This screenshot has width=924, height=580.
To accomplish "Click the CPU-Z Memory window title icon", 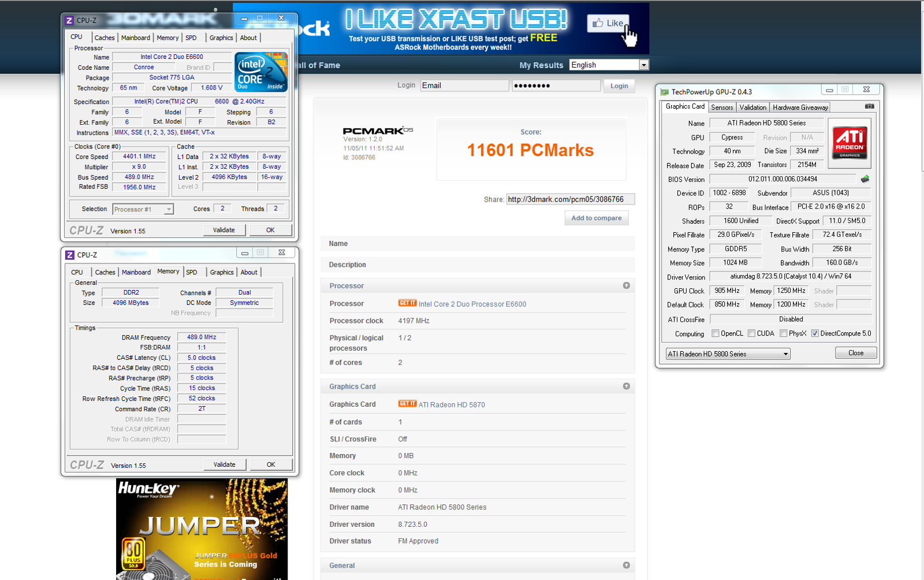I will pos(70,255).
